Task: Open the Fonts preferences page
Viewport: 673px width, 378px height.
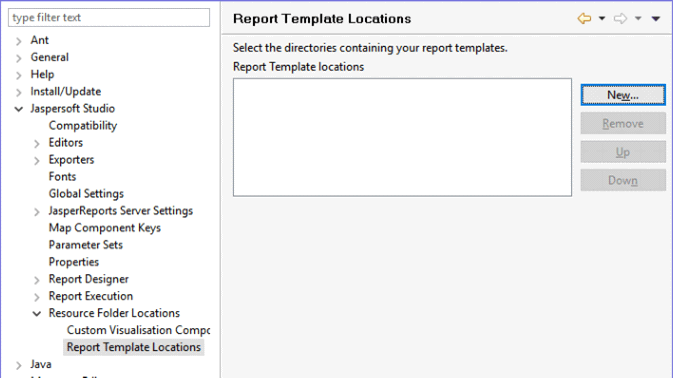Action: coord(62,176)
